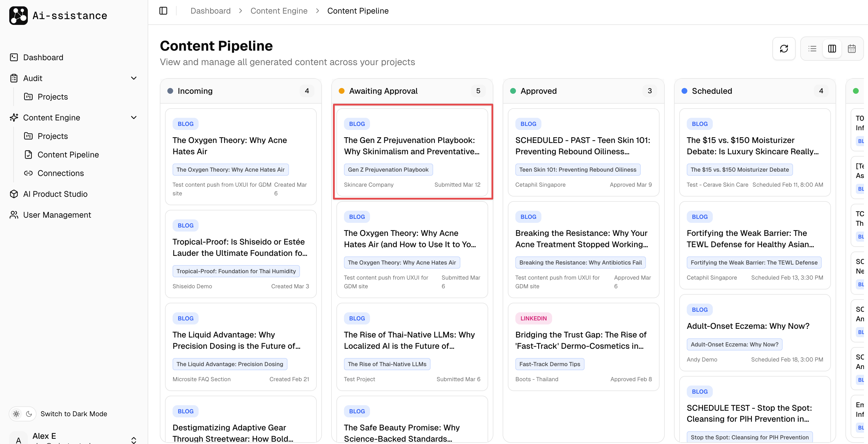Open User Management via its sidebar icon
Viewport: 868px width, 444px height.
14,215
